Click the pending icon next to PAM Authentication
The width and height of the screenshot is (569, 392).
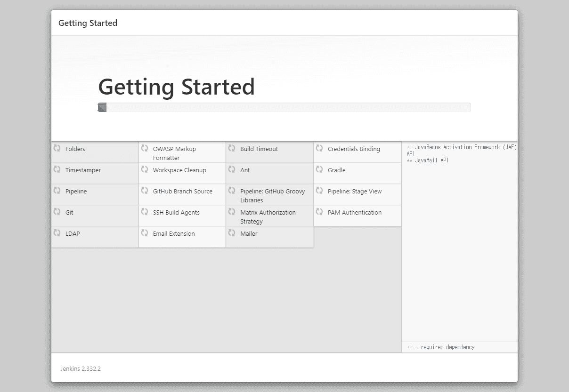click(319, 212)
